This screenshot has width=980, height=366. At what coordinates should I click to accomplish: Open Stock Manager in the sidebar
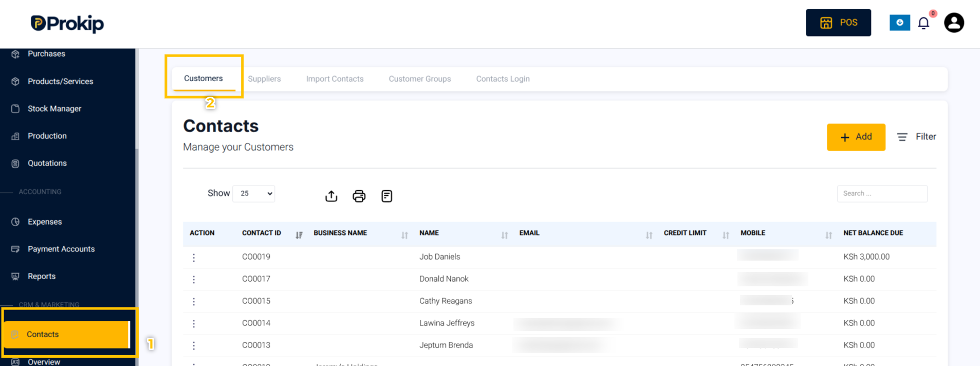54,108
